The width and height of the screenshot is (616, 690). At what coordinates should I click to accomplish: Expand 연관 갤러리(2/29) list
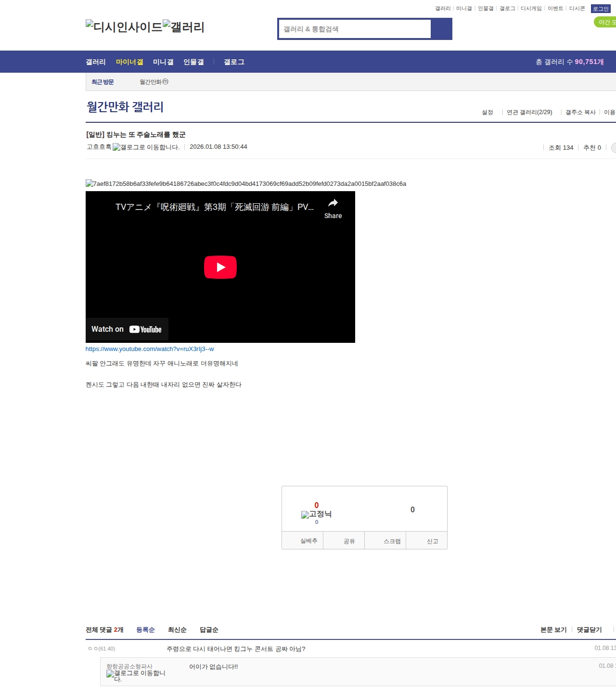tap(529, 112)
